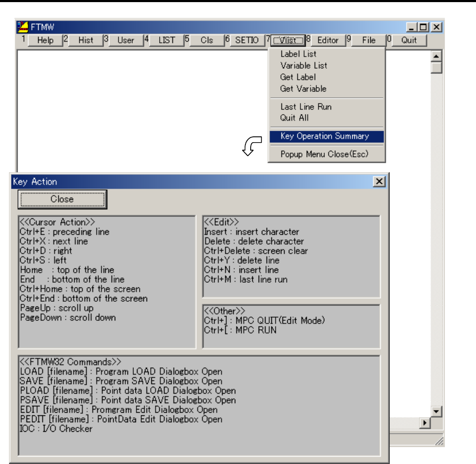Click 'Ctrl+[ : MPC RUN' text

240,330
